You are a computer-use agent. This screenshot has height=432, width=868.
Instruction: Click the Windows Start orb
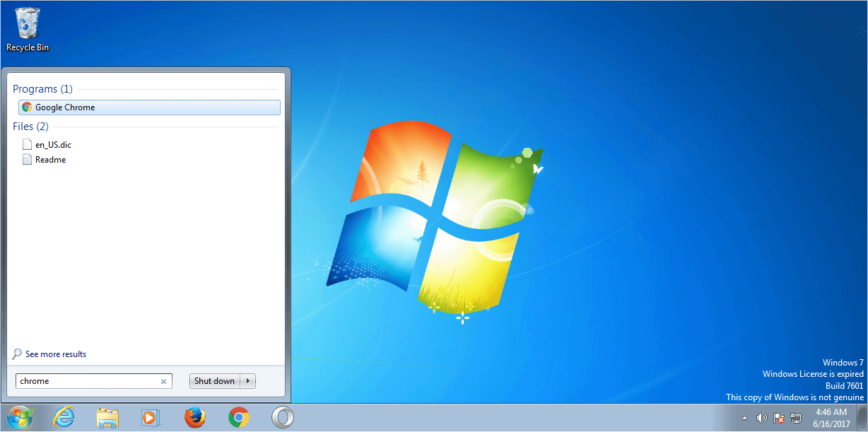tap(19, 418)
